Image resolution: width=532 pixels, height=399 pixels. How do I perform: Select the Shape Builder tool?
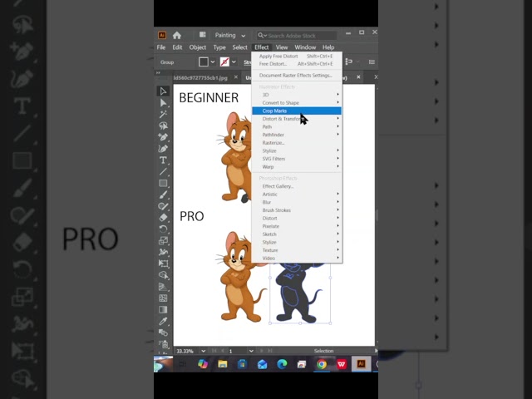click(x=163, y=275)
